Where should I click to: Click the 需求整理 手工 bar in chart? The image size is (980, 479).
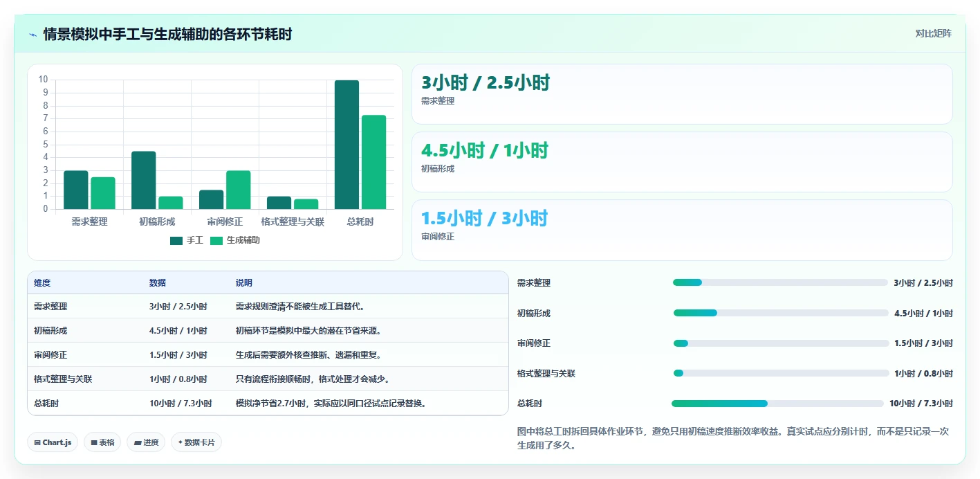(76, 190)
